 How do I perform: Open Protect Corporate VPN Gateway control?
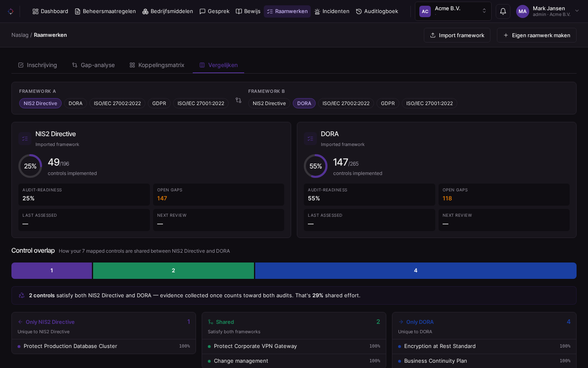point(294,346)
